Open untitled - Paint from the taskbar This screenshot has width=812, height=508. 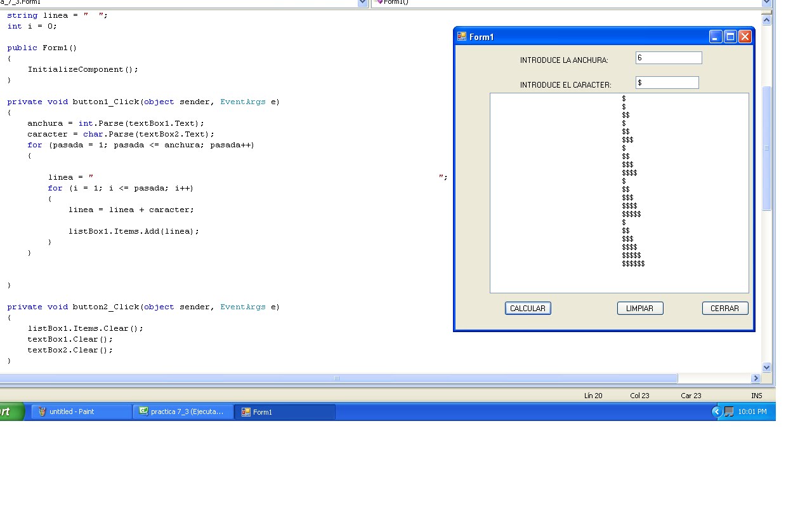click(x=80, y=411)
